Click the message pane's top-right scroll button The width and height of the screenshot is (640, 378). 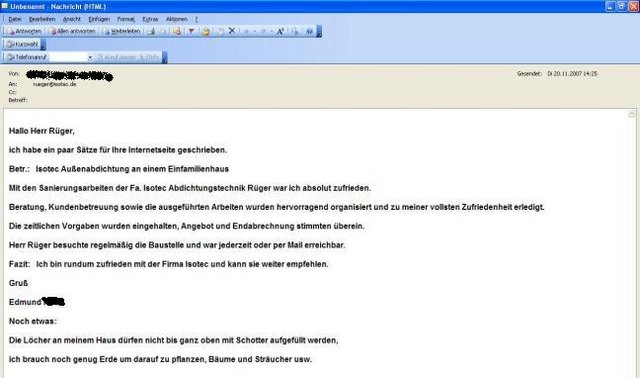(631, 115)
